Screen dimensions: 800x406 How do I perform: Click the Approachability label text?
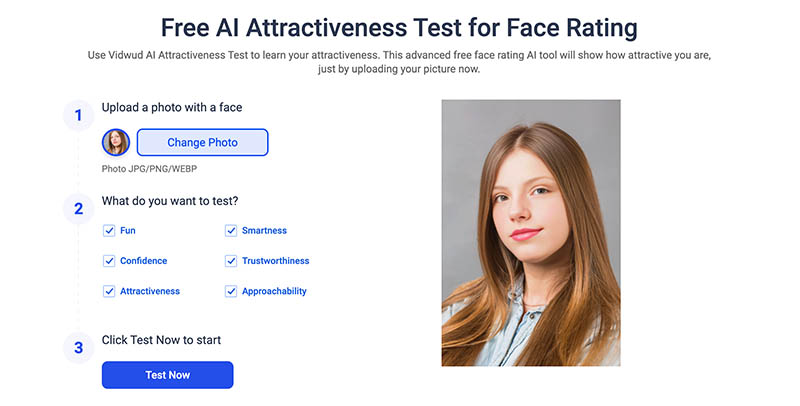pyautogui.click(x=274, y=291)
